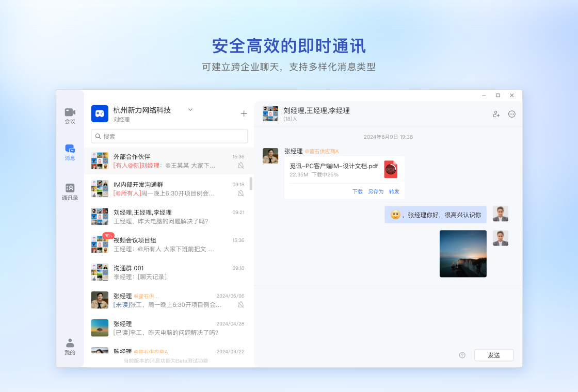Open the 通讯录 contacts tab

(70, 192)
